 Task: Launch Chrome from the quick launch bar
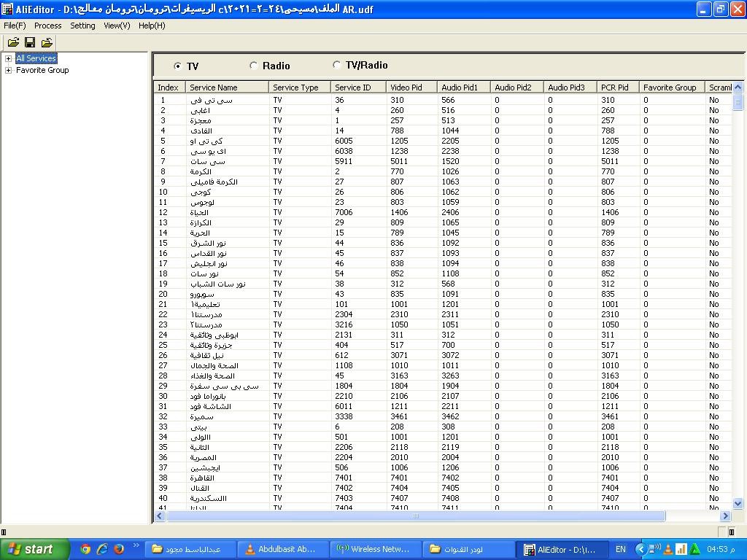tap(85, 549)
